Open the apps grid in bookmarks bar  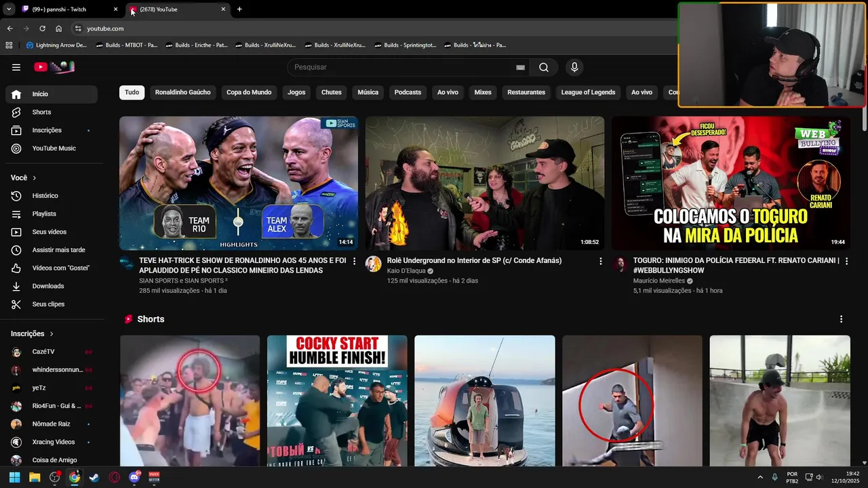pos(9,45)
